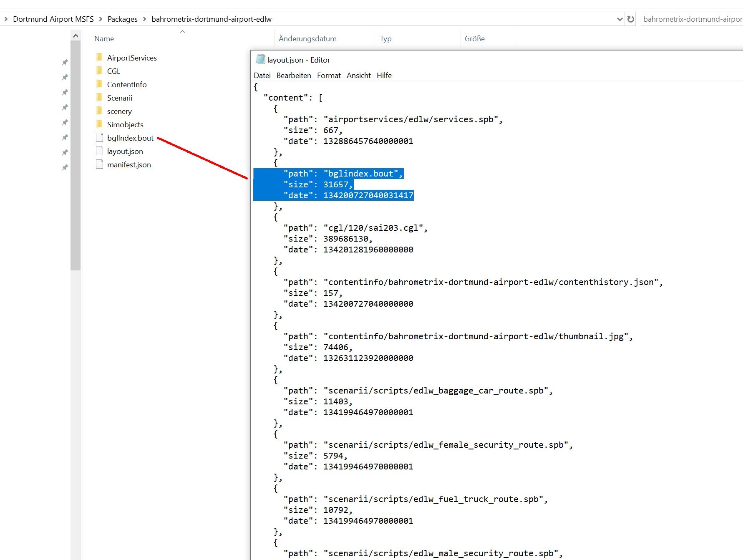Screen dimensions: 743x560
Task: Click the thumbnail.jpg path line
Action: [x=458, y=336]
